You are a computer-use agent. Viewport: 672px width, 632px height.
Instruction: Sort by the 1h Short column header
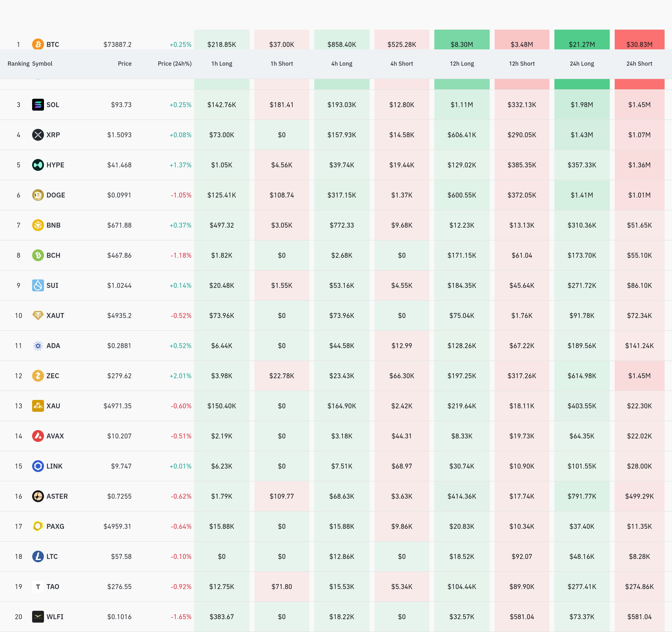click(x=282, y=63)
